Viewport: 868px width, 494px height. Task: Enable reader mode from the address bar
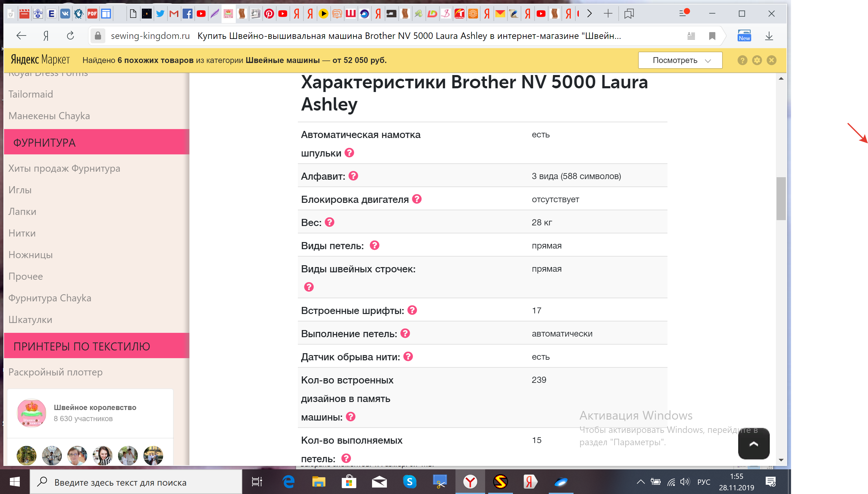click(x=691, y=36)
